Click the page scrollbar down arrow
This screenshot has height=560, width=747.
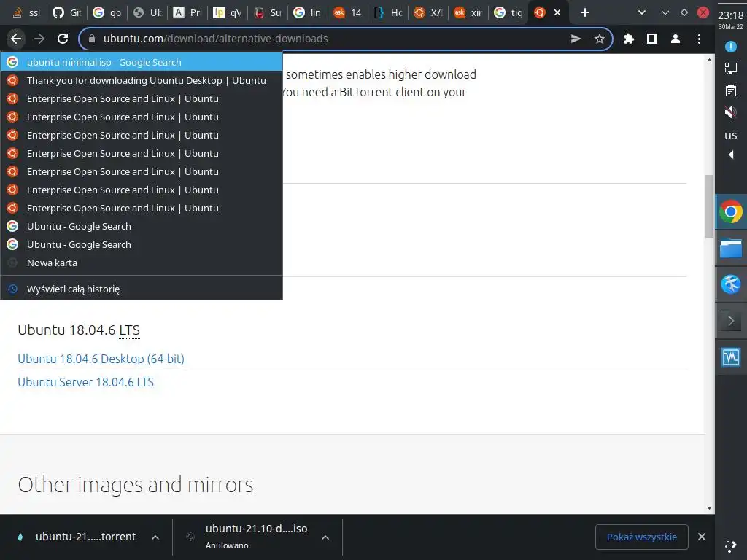coord(709,508)
